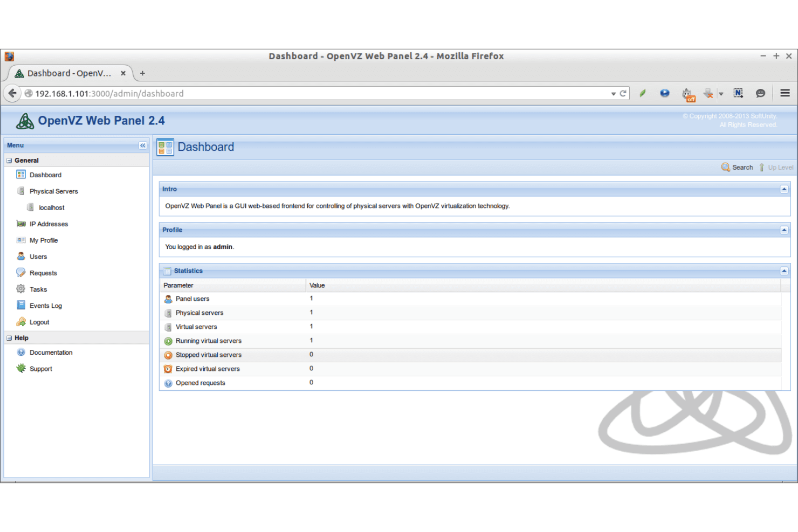This screenshot has height=532, width=798.
Task: Select the Running virtual servers row
Action: coord(470,341)
